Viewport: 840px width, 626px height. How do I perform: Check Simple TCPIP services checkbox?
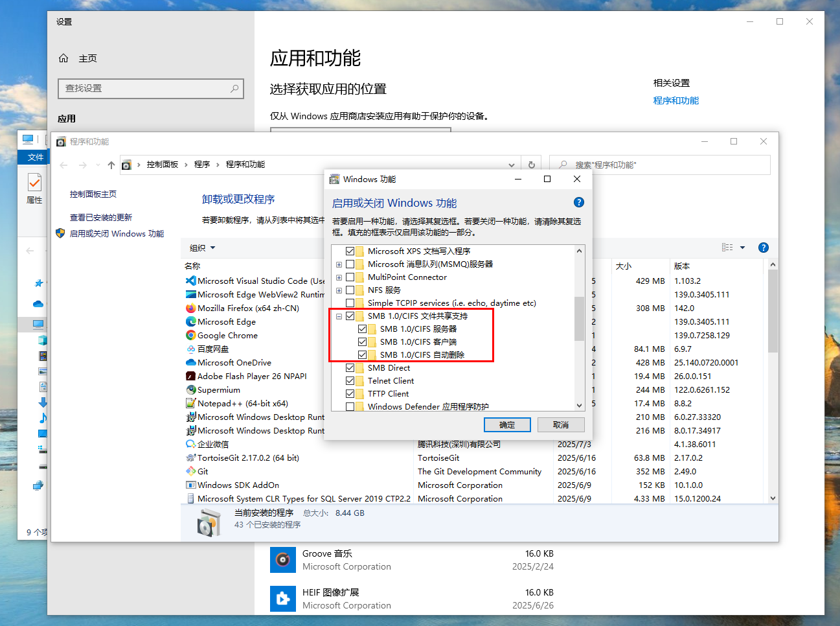pyautogui.click(x=350, y=303)
